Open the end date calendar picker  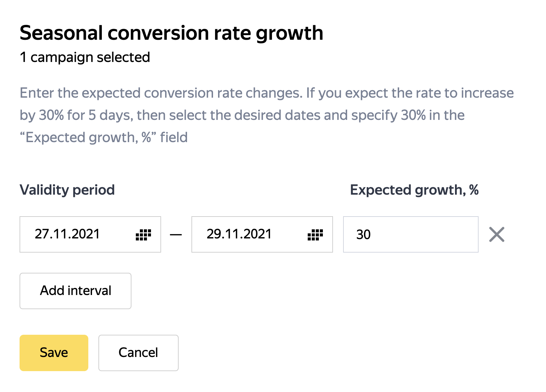pos(315,235)
